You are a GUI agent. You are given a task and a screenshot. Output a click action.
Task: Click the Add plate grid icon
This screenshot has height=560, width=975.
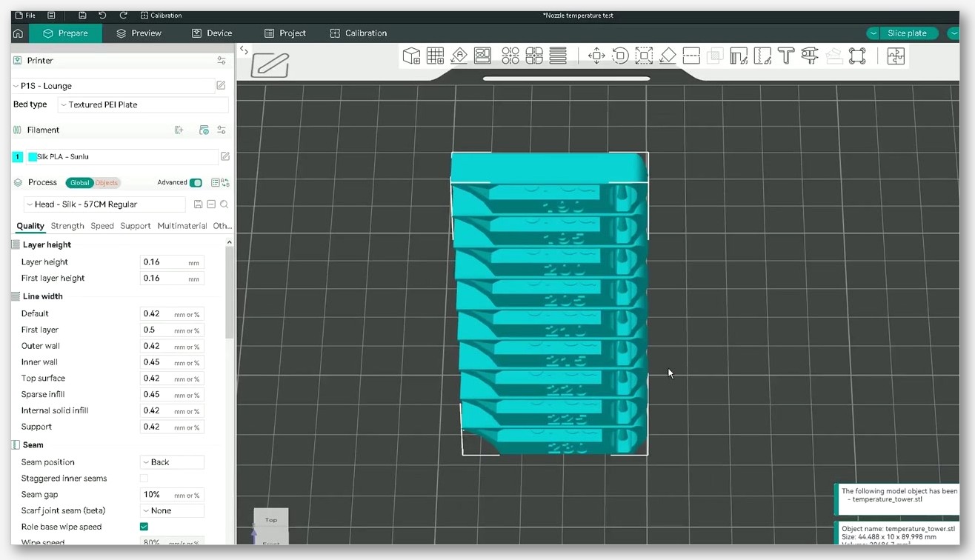435,56
